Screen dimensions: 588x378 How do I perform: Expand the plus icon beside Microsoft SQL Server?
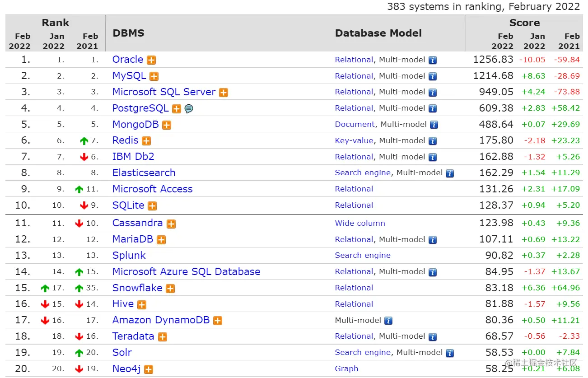tap(224, 93)
